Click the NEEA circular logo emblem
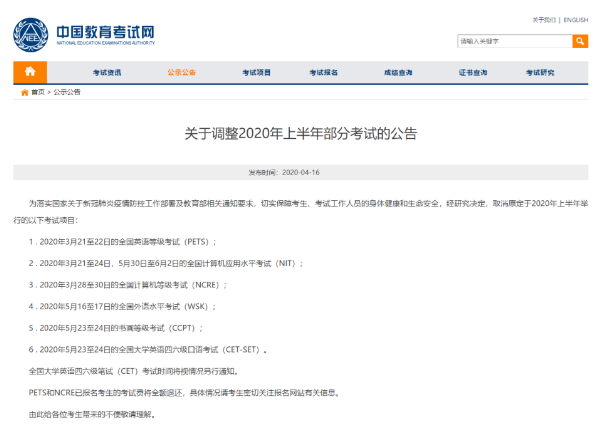The image size is (599, 429). (x=31, y=35)
